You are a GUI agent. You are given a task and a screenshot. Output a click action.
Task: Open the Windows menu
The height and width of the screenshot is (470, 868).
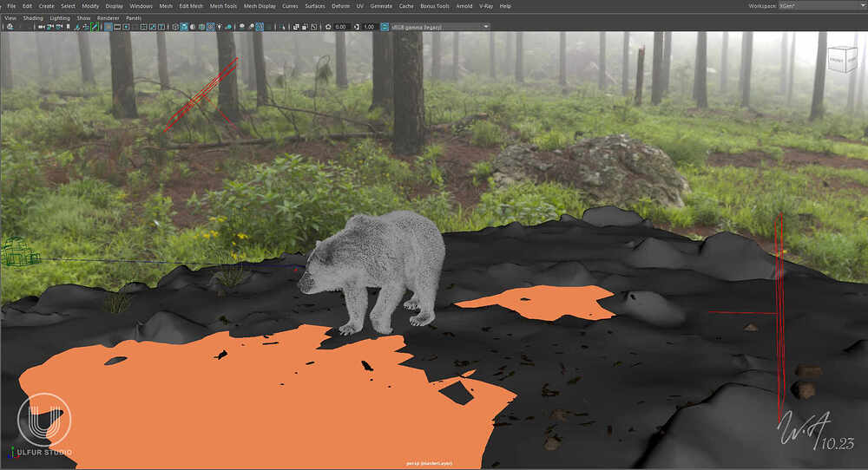coord(141,6)
